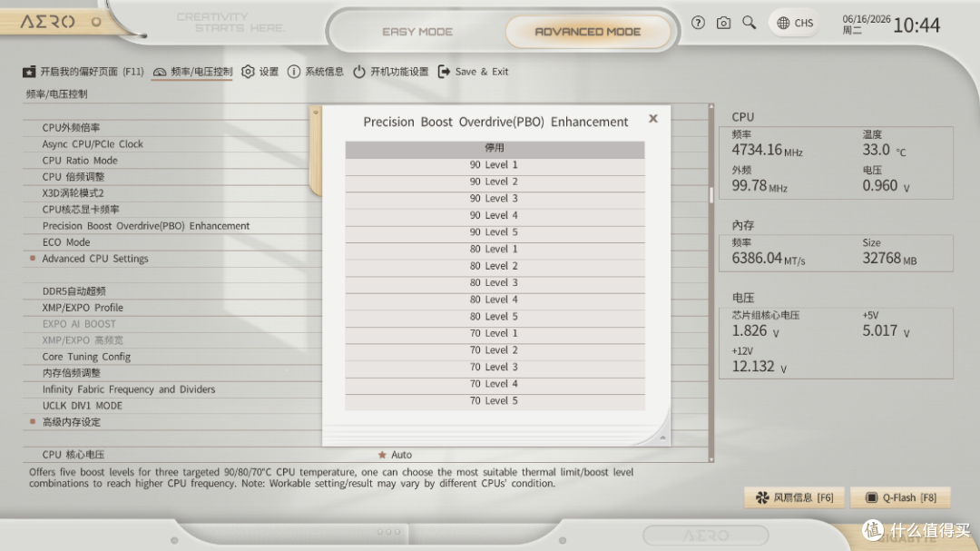Open the help question mark icon

(x=698, y=23)
